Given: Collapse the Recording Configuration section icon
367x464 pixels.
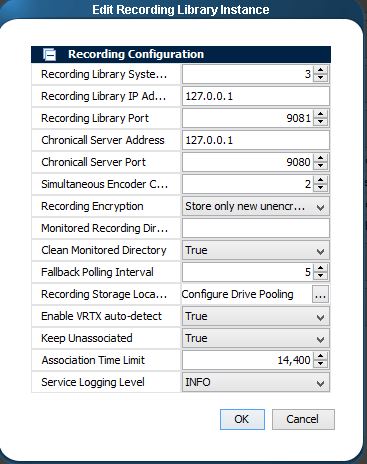Looking at the screenshot, I should click(x=50, y=54).
